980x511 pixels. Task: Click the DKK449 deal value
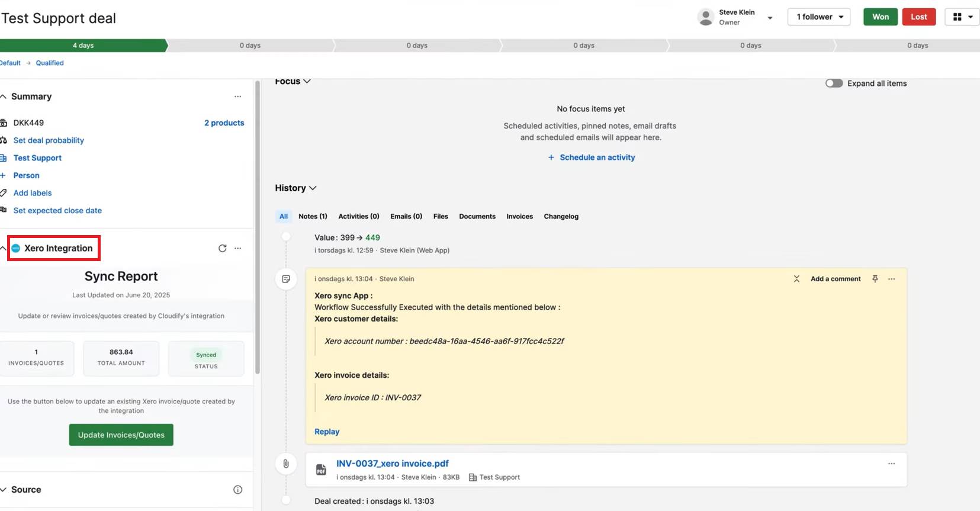coord(28,123)
